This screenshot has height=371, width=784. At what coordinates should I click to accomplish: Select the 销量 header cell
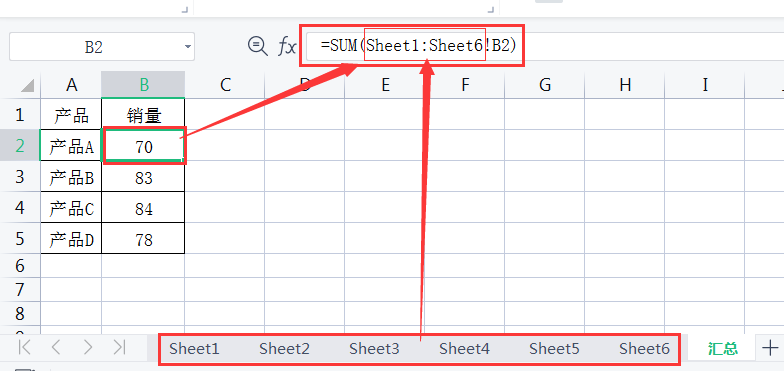coord(144,115)
